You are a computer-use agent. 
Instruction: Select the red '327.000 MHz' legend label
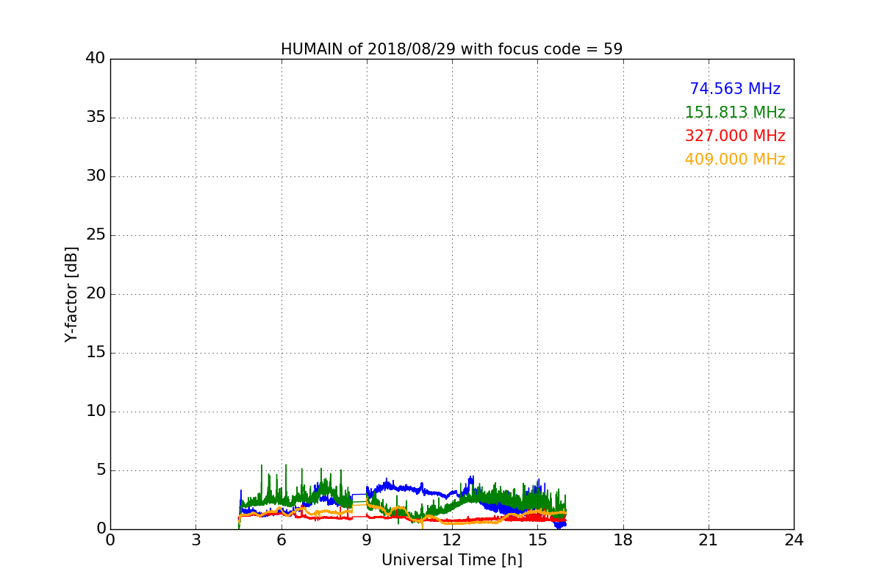[x=735, y=136]
